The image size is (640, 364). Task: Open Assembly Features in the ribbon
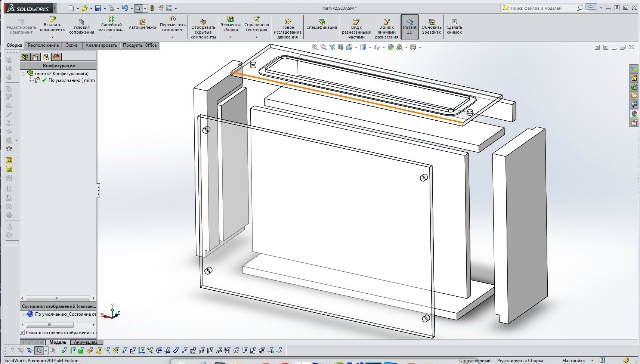(230, 25)
